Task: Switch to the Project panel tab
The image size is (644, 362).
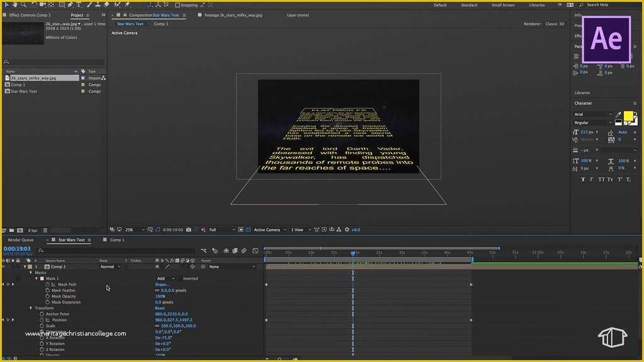Action: click(77, 15)
